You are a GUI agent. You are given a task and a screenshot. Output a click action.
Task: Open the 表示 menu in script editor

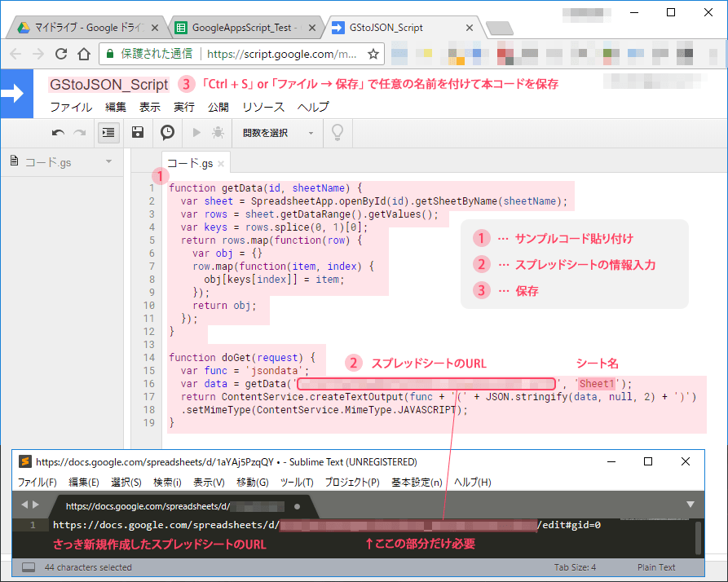coord(149,108)
